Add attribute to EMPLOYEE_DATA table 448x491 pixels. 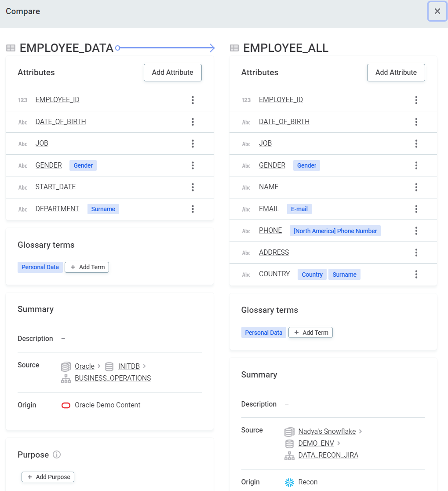[x=172, y=73]
